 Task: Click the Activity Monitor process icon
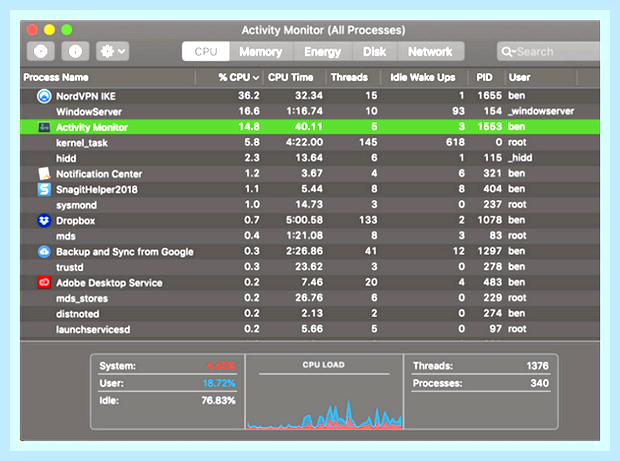[x=44, y=127]
